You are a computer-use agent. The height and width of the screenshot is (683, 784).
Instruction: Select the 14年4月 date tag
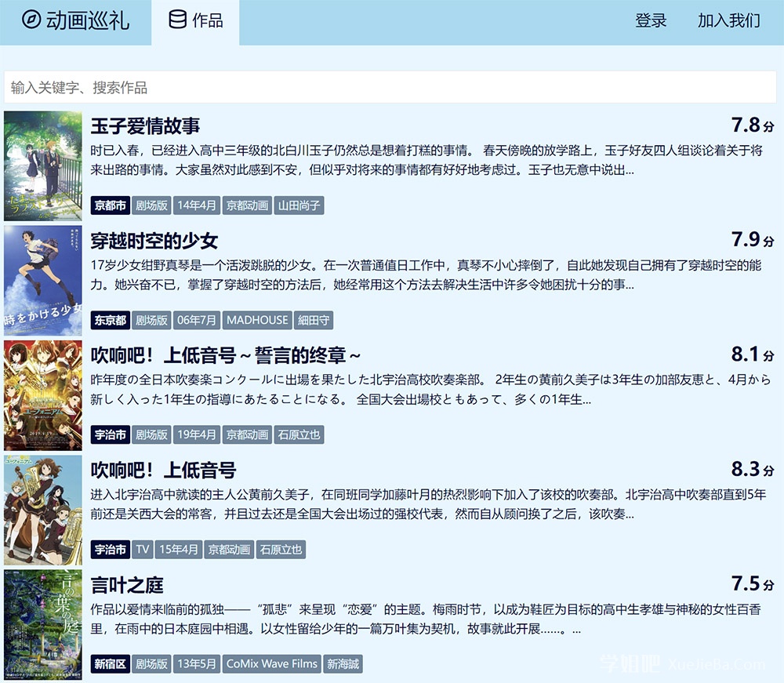click(x=197, y=205)
